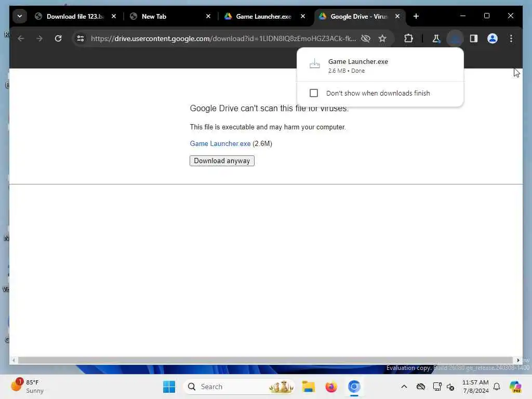Click the muted volume tray icon

450,387
